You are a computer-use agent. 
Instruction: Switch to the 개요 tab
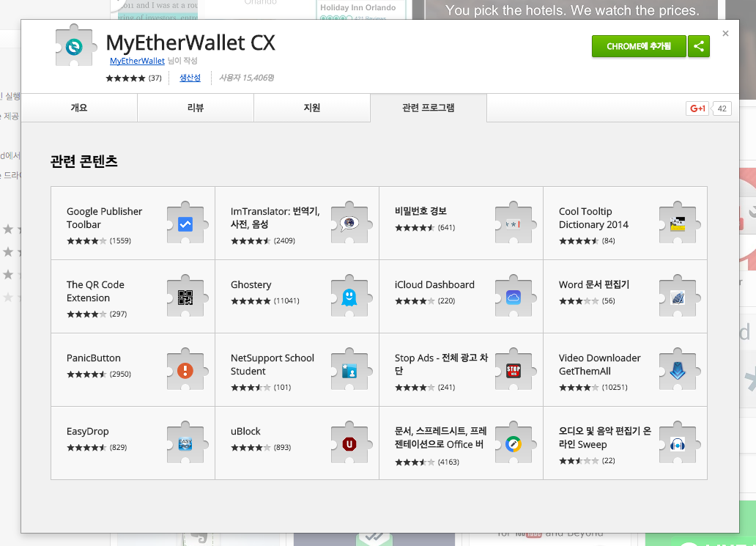click(79, 108)
